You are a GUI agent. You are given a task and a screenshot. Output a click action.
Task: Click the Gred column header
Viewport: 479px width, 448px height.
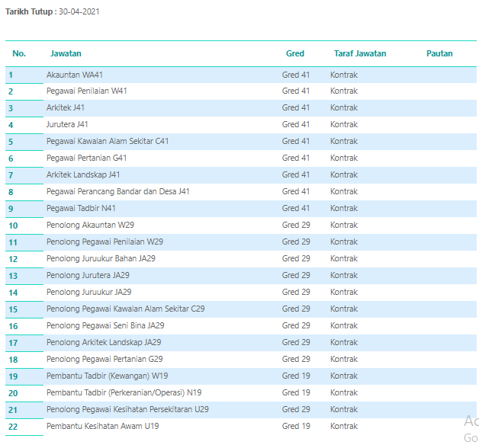(294, 53)
